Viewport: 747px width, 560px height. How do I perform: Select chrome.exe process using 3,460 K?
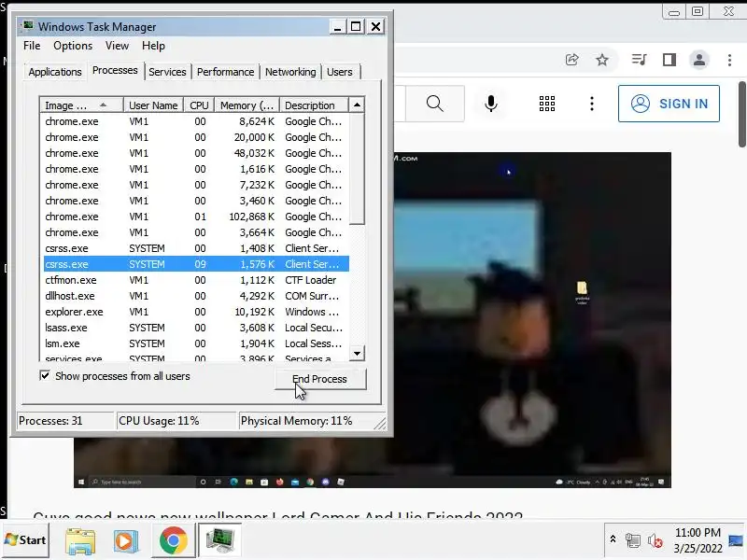click(196, 201)
